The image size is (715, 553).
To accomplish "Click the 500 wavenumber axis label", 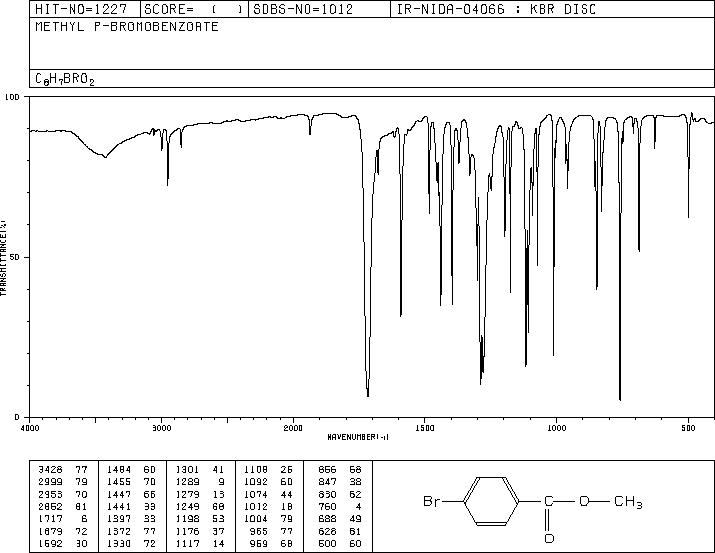I will (689, 428).
